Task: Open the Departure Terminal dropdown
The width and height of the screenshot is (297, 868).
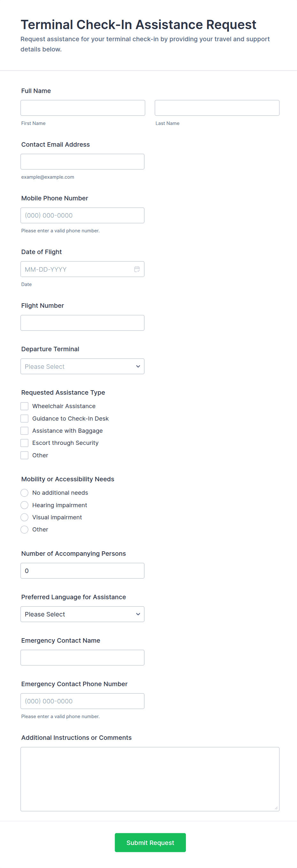Action: (82, 366)
